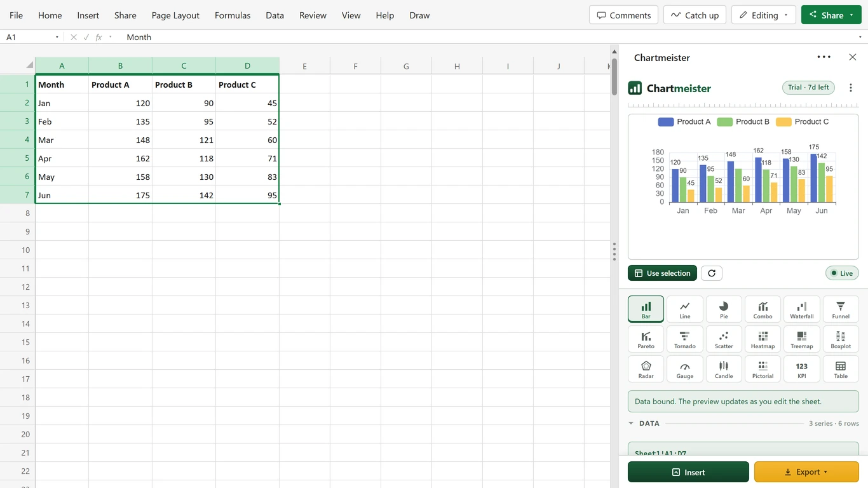Close the Chartmeister pane
Viewport: 868px width, 488px height.
853,57
